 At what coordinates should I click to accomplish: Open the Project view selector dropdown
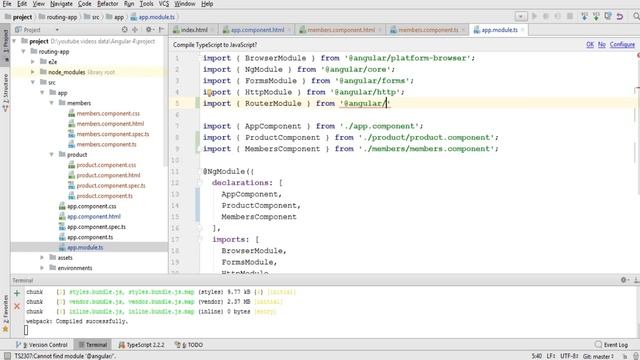coord(57,30)
